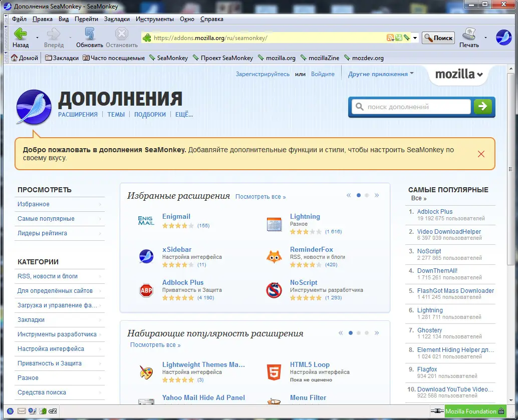
Task: Open the Lightning calendar icon
Action: 274,224
